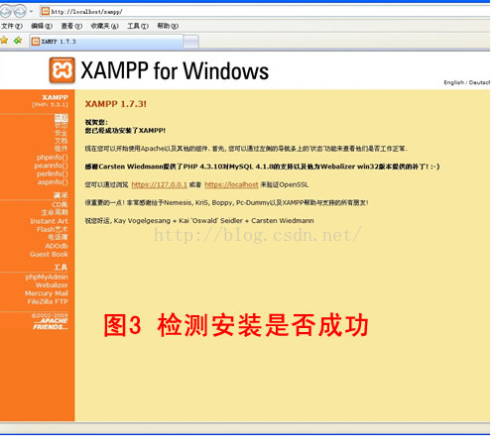Open pearinfo() from the sidebar
Viewport: 496px width, 448px height.
point(52,166)
